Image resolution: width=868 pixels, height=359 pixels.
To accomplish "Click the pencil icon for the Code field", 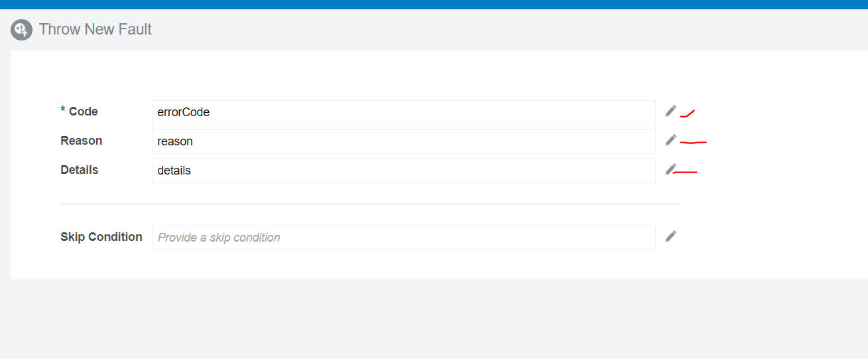I will click(671, 111).
